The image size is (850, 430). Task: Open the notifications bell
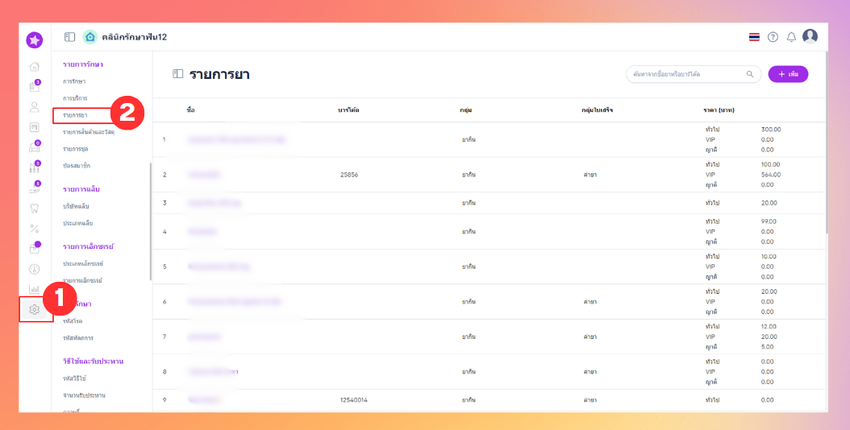[791, 37]
